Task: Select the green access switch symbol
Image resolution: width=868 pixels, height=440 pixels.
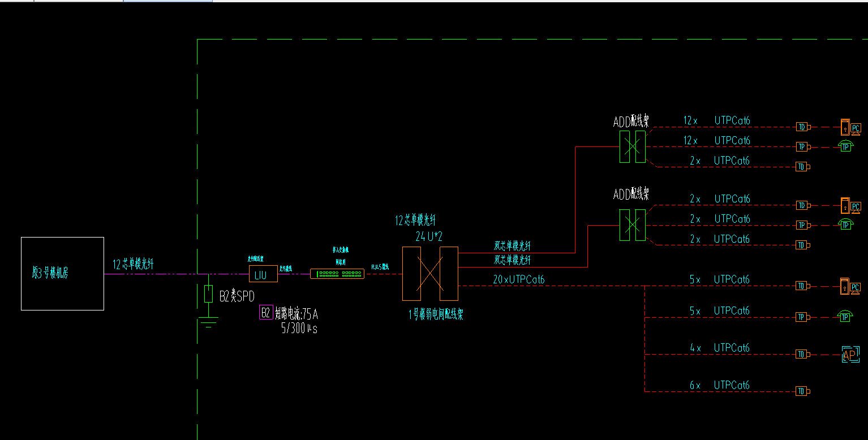Action: tap(337, 274)
